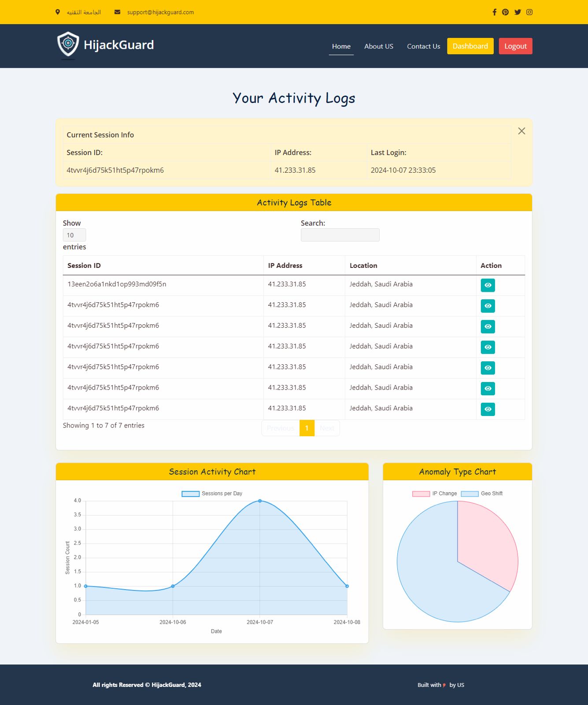Click the eye button in the last table row

tap(488, 409)
